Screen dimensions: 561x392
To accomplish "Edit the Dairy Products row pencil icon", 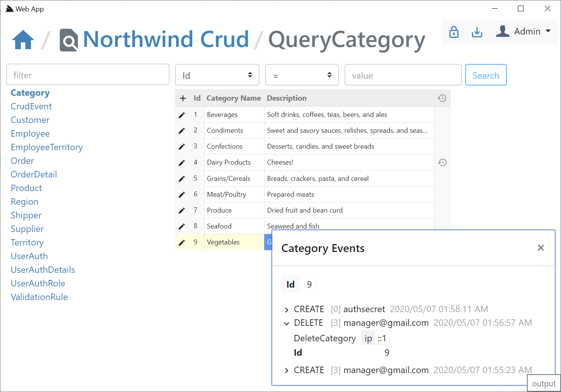I will click(182, 163).
